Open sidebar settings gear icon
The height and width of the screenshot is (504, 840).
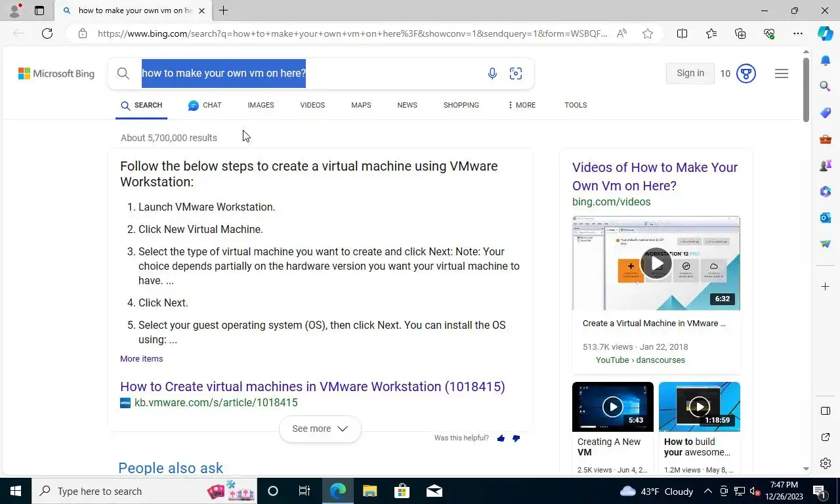point(826,463)
